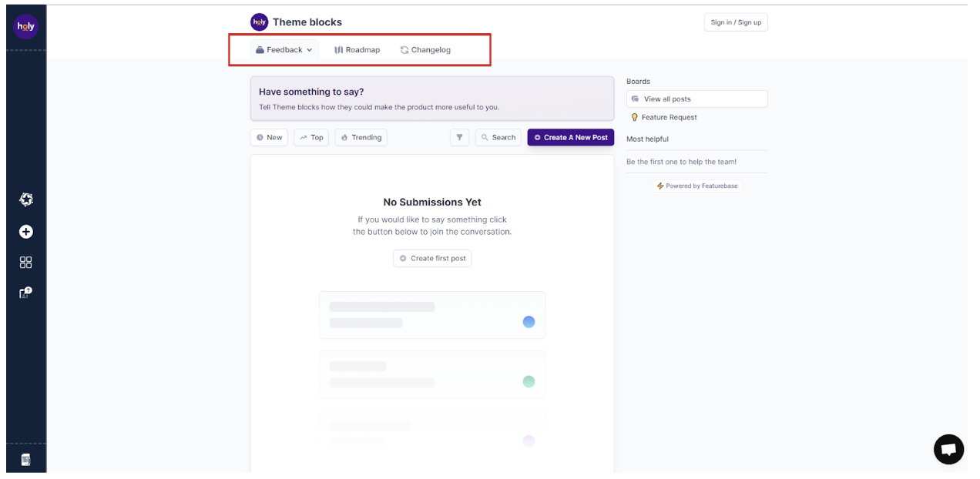Screen dimensions: 980x479
Task: Click the filter funnel icon button
Action: [459, 137]
